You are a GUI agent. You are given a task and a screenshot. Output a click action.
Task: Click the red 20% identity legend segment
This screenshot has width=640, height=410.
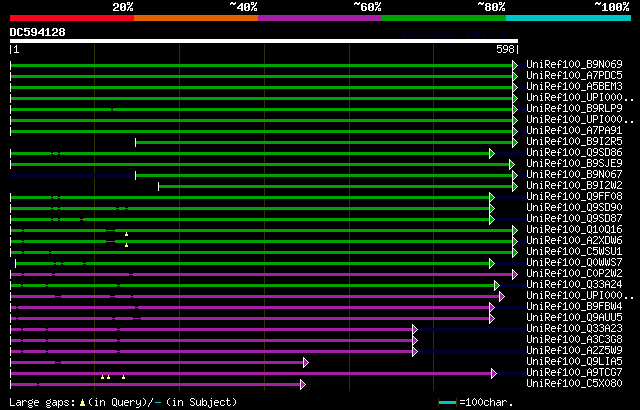click(72, 18)
